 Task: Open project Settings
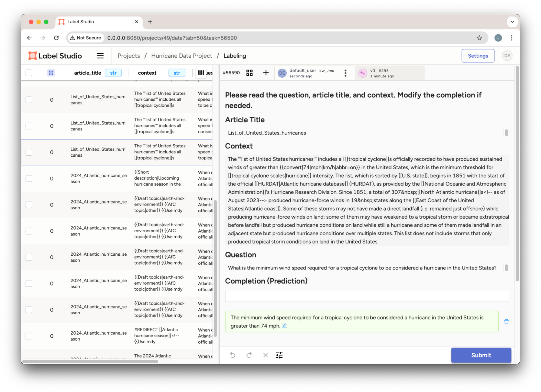click(478, 56)
